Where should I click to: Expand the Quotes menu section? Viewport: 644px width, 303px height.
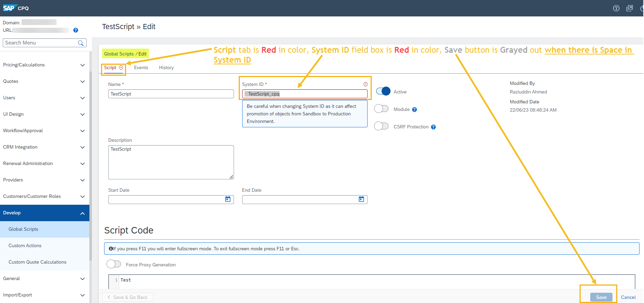(45, 81)
